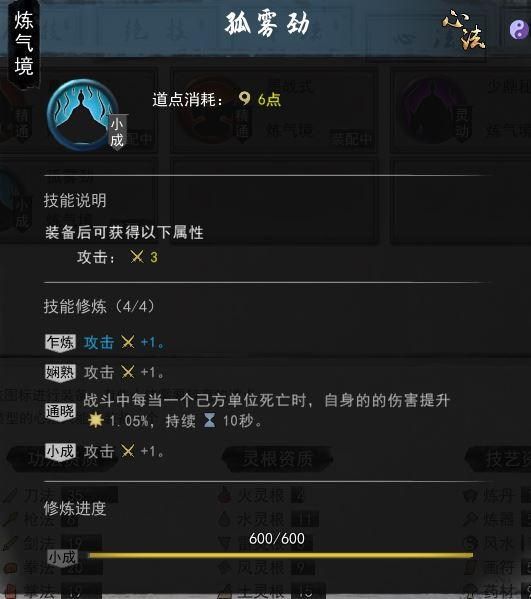
Task: Click the 炼气境 realm banner
Action: 24,44
